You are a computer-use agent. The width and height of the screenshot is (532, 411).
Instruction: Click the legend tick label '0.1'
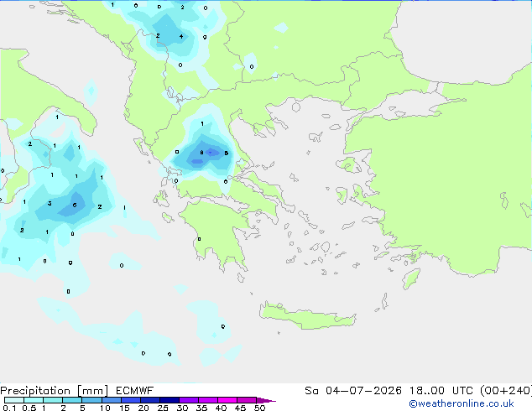click(x=9, y=408)
